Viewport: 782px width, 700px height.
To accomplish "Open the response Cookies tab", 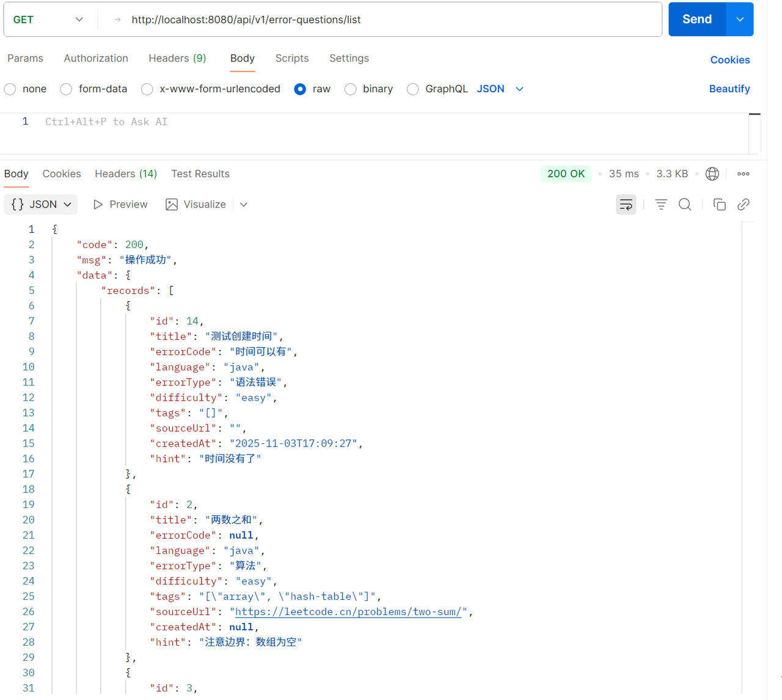I will [x=62, y=174].
